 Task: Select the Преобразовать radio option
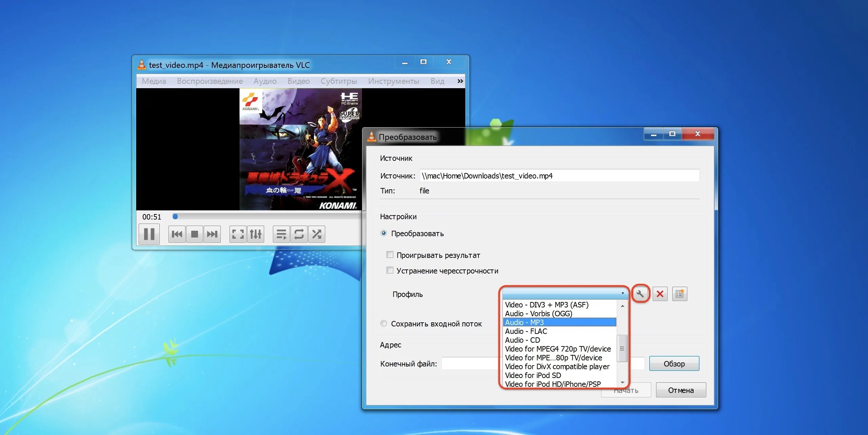(383, 233)
